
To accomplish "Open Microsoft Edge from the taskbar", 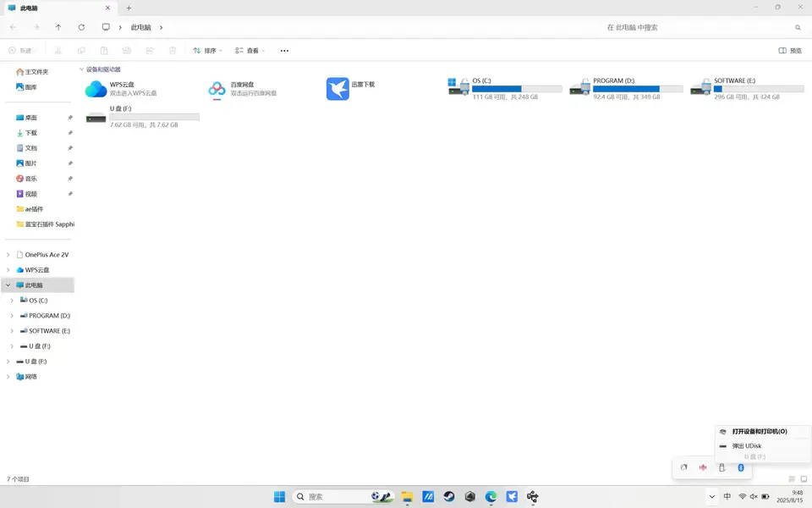I will click(491, 496).
